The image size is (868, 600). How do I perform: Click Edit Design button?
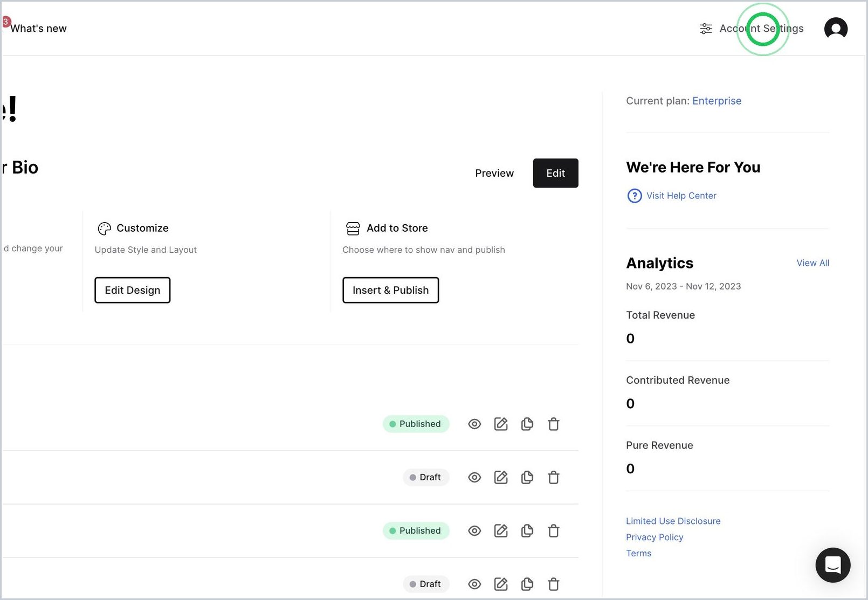[133, 291]
